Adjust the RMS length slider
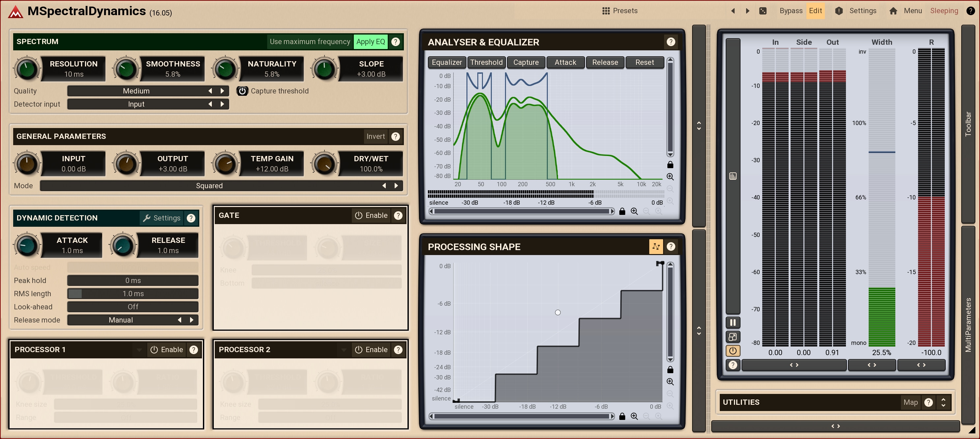The width and height of the screenshot is (980, 439). [133, 294]
